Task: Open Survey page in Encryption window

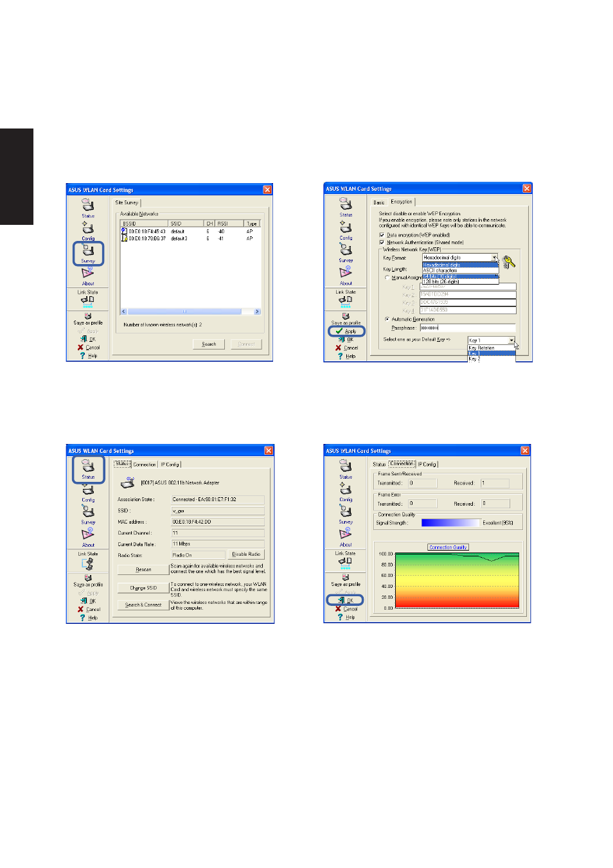Action: pos(346,252)
